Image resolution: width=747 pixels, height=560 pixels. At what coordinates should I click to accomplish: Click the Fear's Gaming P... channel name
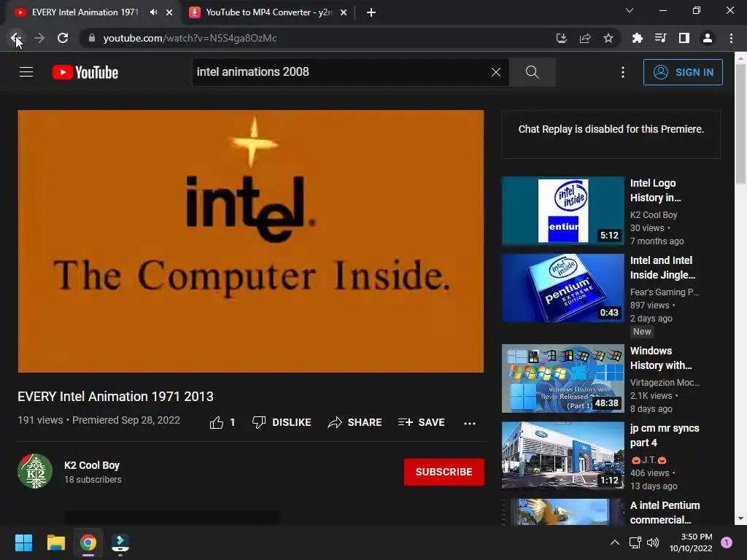tap(664, 292)
